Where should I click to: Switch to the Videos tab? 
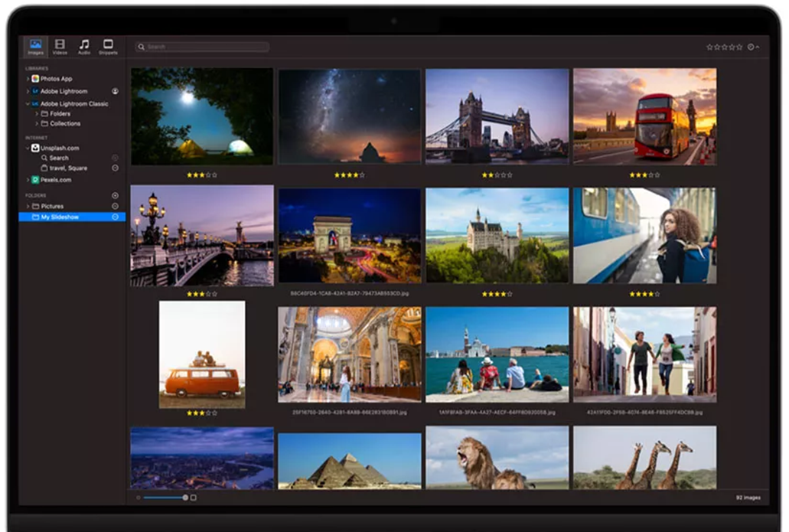coord(60,47)
